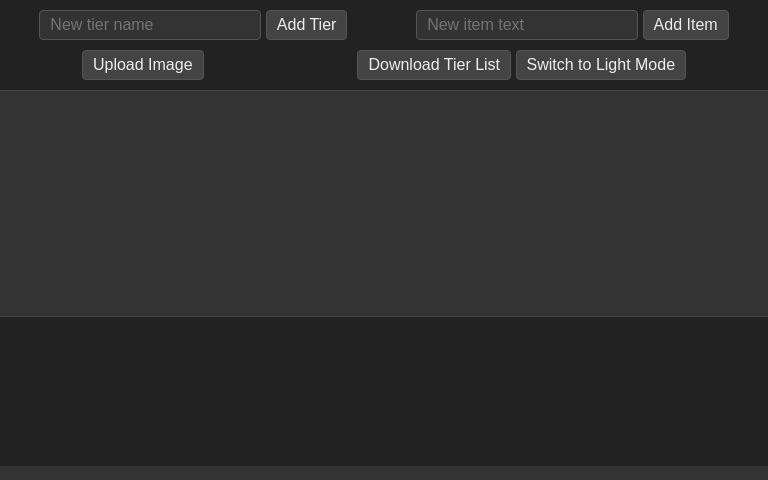This screenshot has height=480, width=768.
Task: Download the tier list
Action: click(433, 65)
